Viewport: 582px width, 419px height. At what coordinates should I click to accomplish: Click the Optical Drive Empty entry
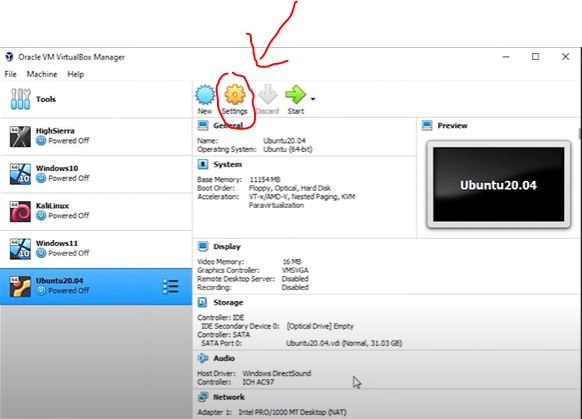320,326
